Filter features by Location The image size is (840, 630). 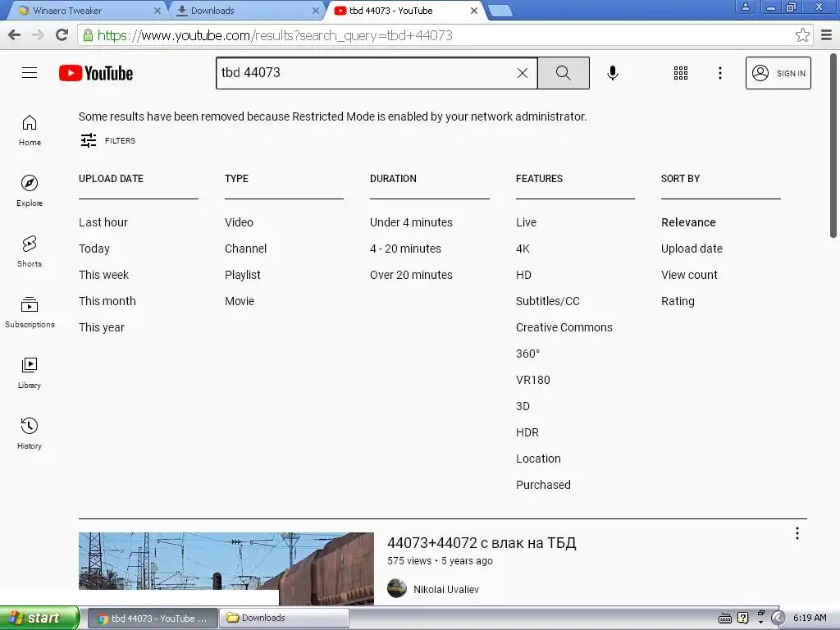coord(538,459)
